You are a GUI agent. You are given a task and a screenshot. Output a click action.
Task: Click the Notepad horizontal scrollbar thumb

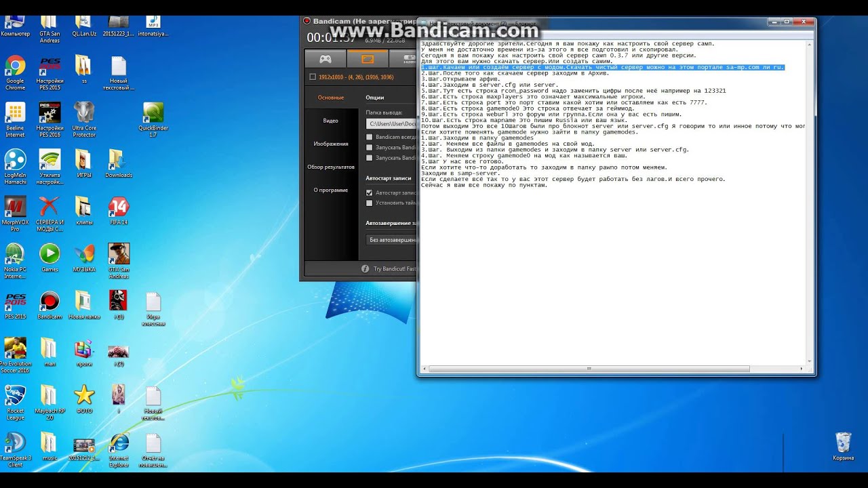pyautogui.click(x=588, y=369)
